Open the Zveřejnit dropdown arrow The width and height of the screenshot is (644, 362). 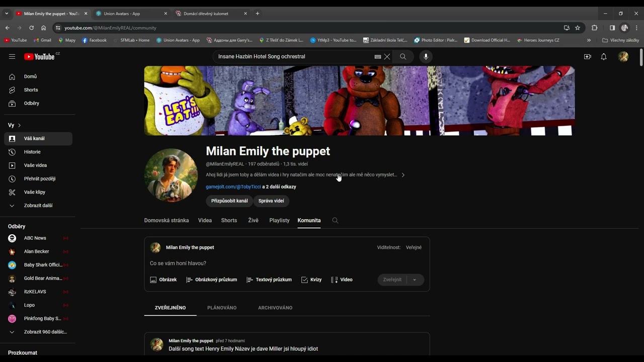(x=415, y=280)
